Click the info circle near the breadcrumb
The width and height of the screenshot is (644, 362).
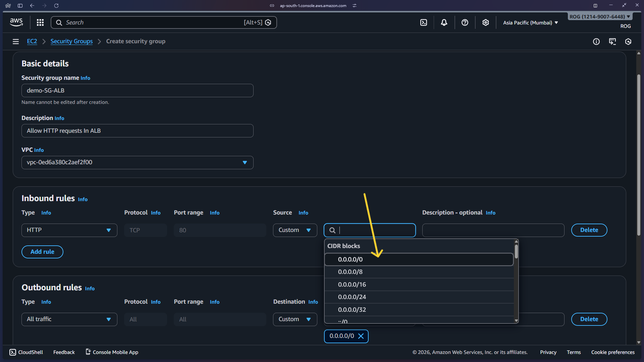(x=596, y=42)
